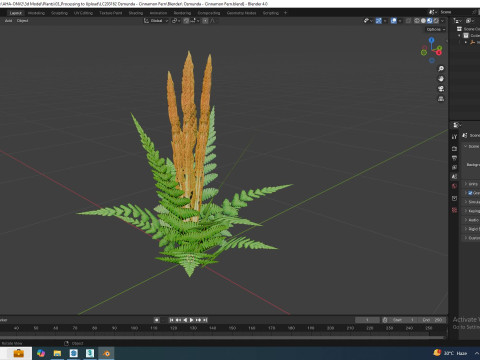Click the Blender icon in taskbar
The image size is (480, 360).
(x=106, y=353)
